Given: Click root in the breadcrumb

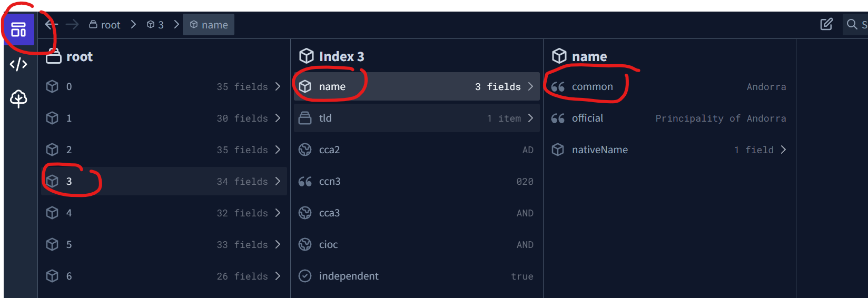Looking at the screenshot, I should (x=105, y=25).
